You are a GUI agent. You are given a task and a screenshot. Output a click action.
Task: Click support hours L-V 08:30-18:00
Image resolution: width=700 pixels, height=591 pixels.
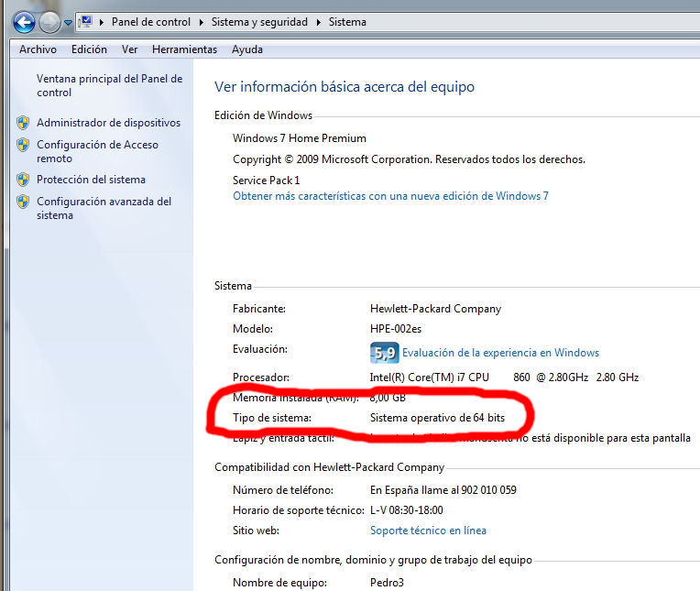point(407,510)
